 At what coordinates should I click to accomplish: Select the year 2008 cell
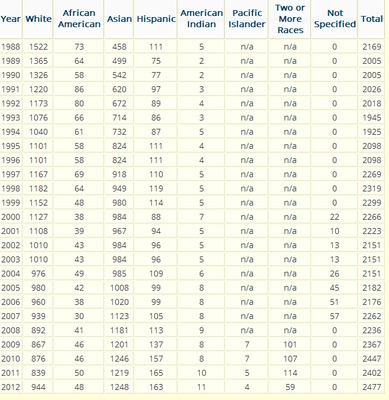tap(11, 330)
